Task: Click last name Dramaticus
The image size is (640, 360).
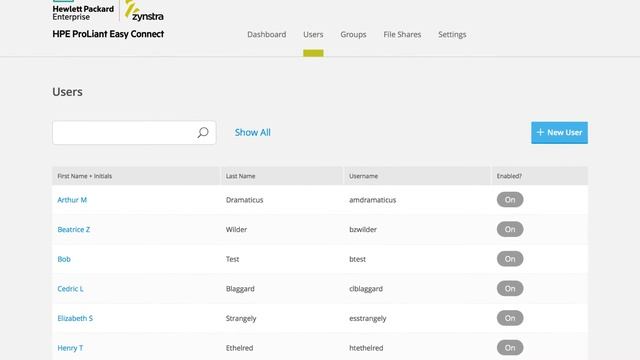Action: 244,200
